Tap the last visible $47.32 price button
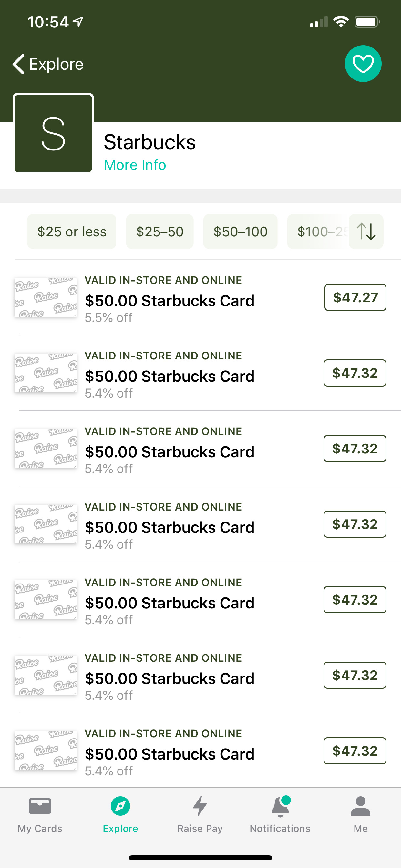Viewport: 401px width, 868px height. (355, 751)
